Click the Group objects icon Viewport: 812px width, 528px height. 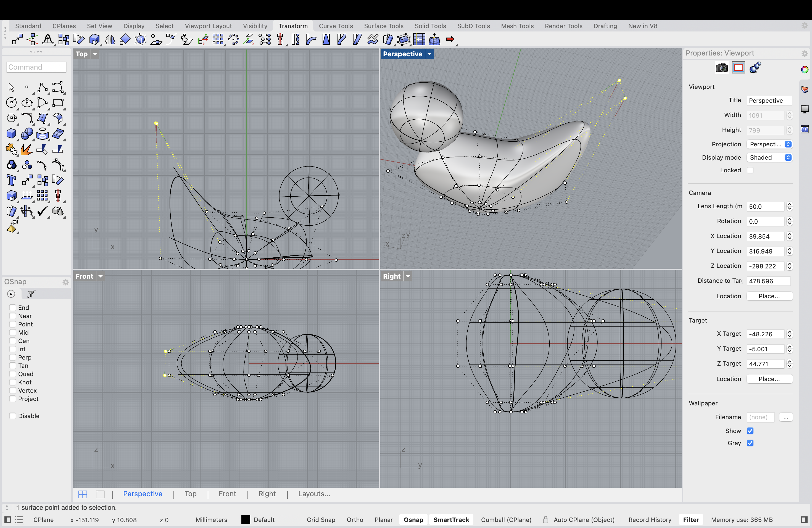click(x=11, y=165)
